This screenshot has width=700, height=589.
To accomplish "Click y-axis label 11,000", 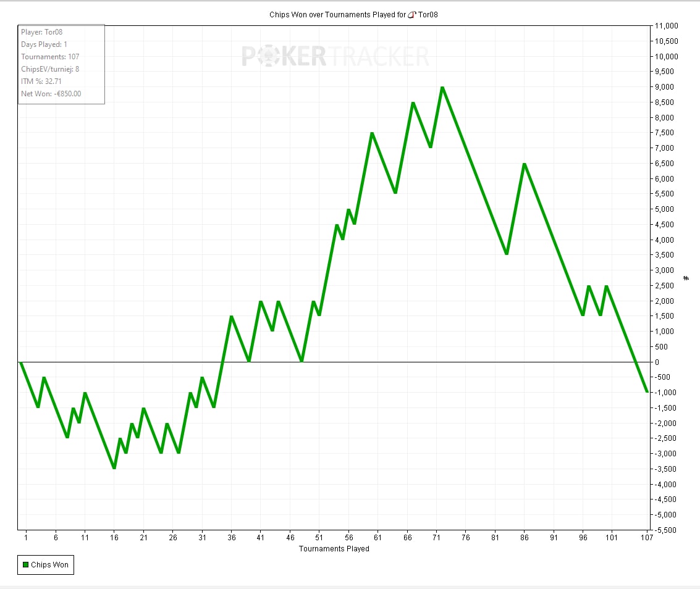I will pyautogui.click(x=666, y=26).
